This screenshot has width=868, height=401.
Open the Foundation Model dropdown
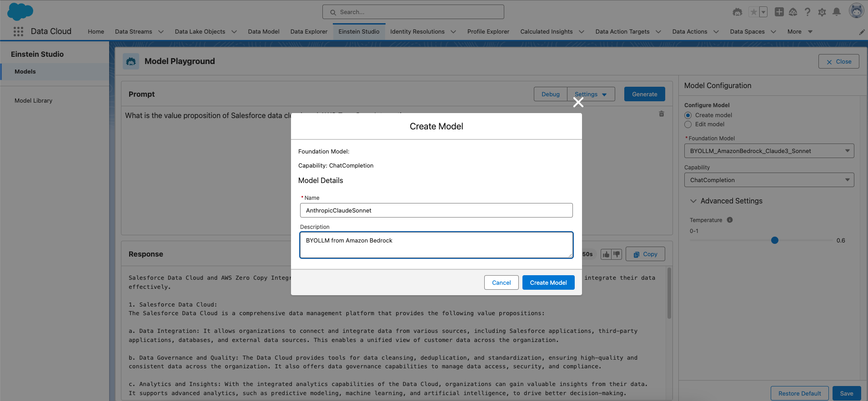click(769, 151)
